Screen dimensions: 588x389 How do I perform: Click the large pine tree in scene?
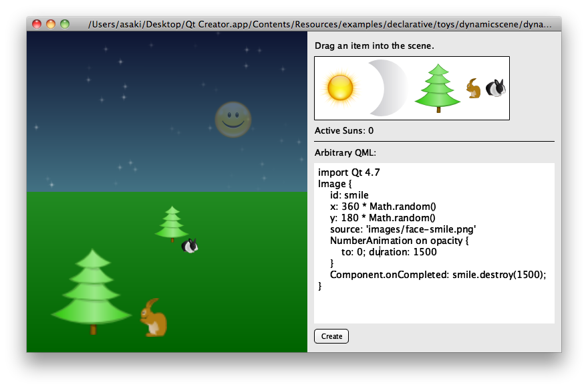[x=92, y=289]
